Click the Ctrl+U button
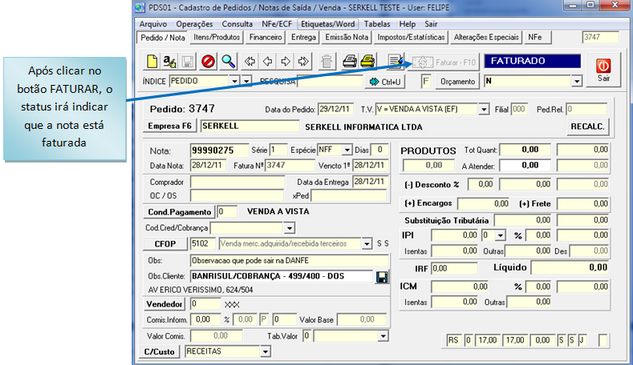The height and width of the screenshot is (365, 633). coord(385,82)
